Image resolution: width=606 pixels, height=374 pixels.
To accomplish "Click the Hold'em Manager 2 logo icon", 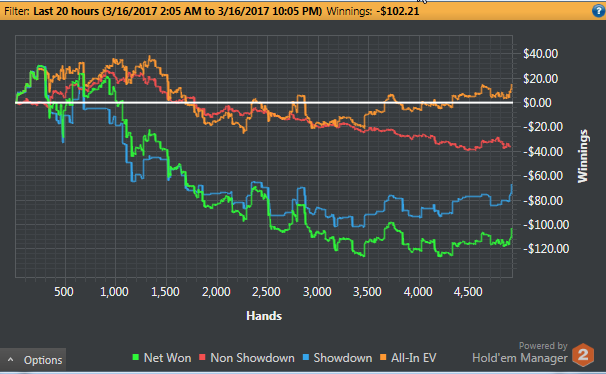I will [583, 355].
